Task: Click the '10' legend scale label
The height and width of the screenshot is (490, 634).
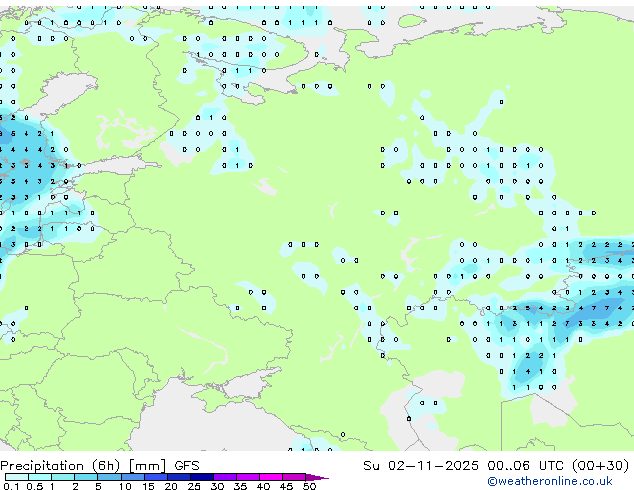Action: (125, 486)
